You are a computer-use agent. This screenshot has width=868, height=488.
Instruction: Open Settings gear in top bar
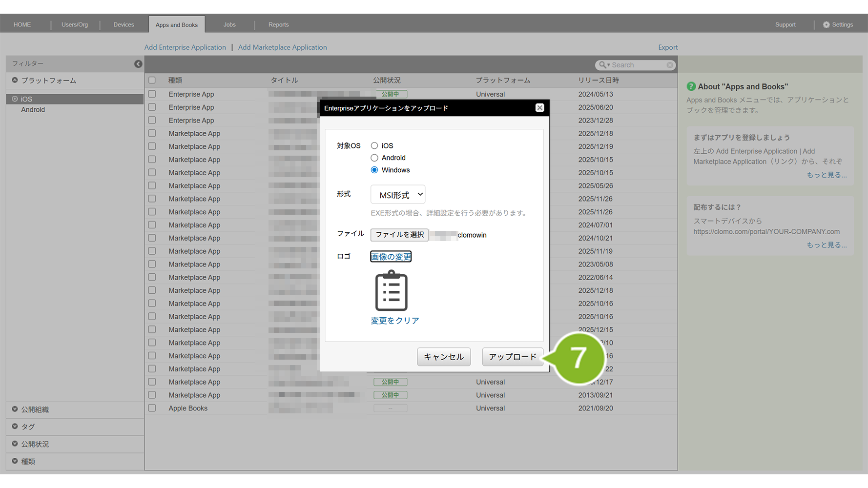click(x=826, y=25)
